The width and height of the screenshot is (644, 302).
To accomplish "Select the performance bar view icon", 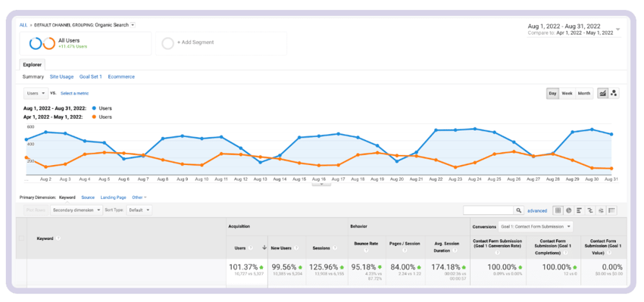I will [x=579, y=210].
